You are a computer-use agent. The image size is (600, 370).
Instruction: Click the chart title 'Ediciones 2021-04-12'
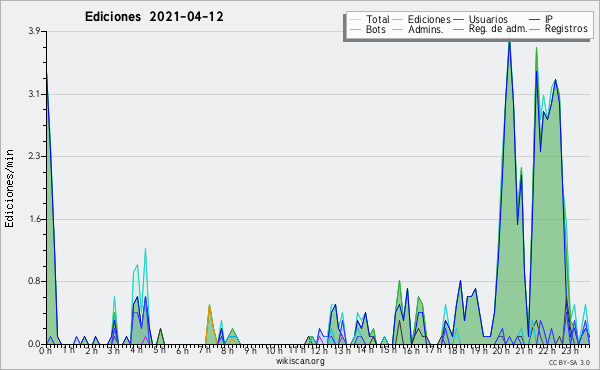pos(154,17)
